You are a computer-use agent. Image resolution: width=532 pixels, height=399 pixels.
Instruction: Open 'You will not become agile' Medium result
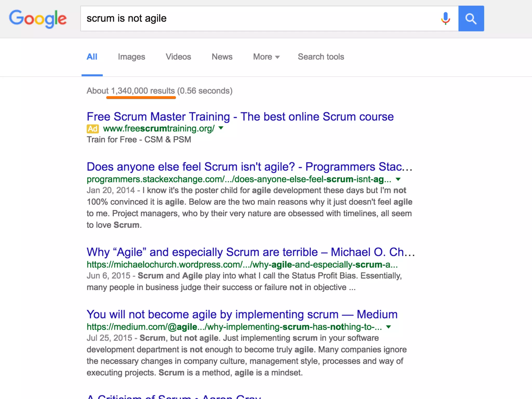(x=242, y=314)
